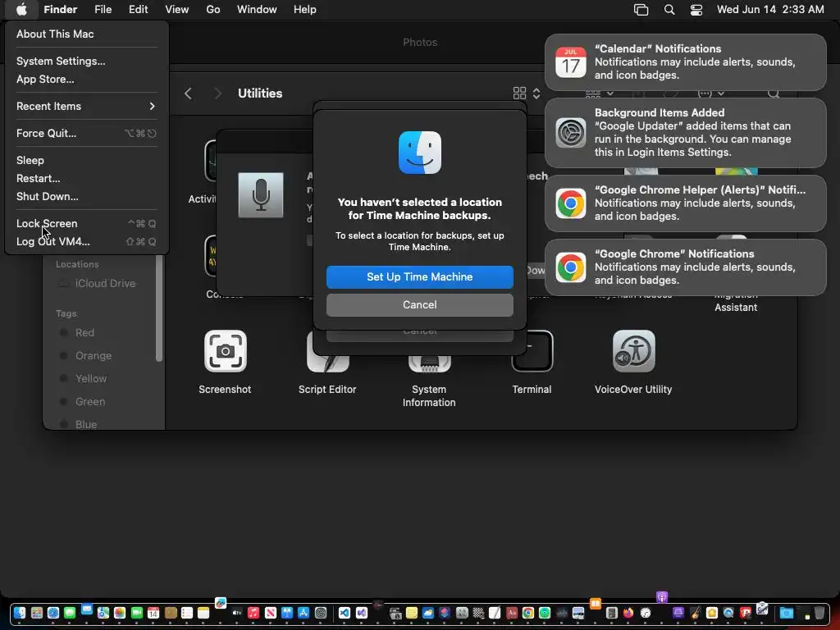The width and height of the screenshot is (840, 630).
Task: Expand Recent Items submenu
Action: click(x=86, y=106)
